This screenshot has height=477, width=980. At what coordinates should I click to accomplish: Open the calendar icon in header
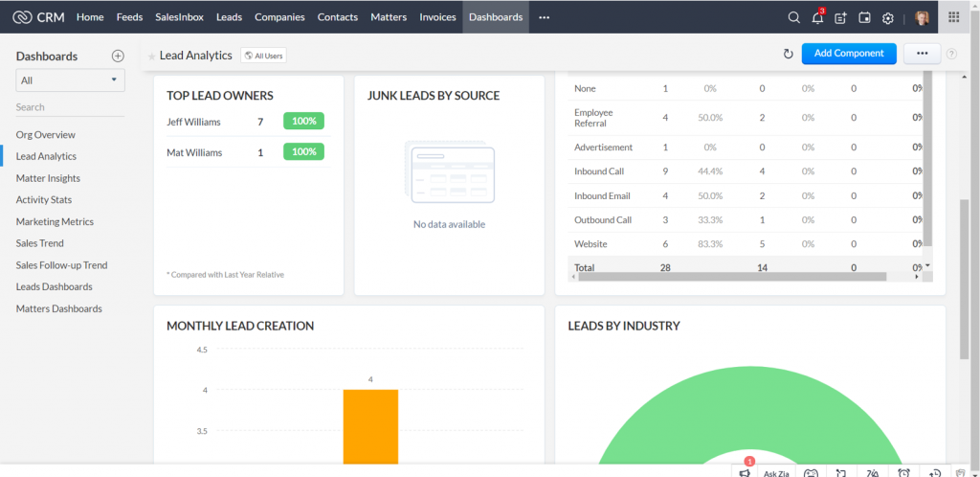coord(864,17)
